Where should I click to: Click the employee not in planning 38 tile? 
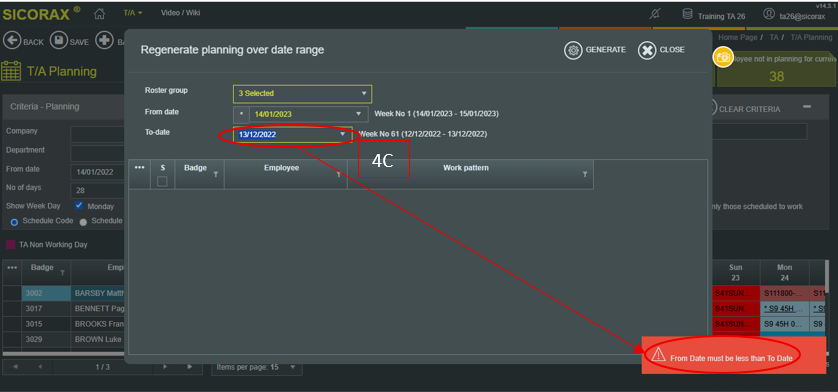(x=777, y=68)
